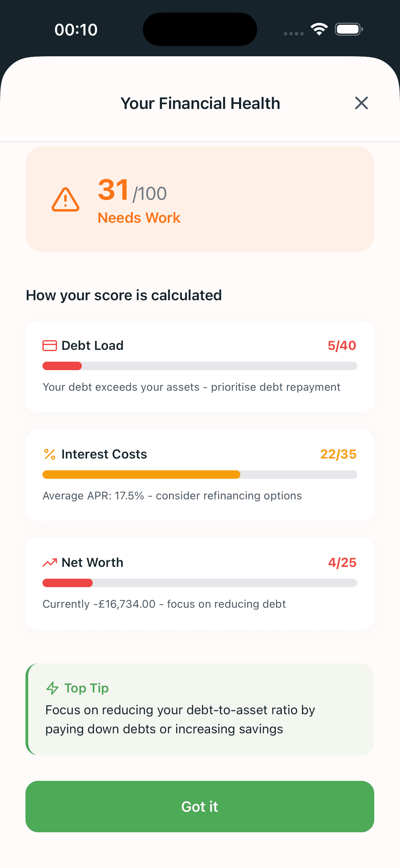Close the Financial Health sheet
The image size is (400, 868).
(361, 103)
